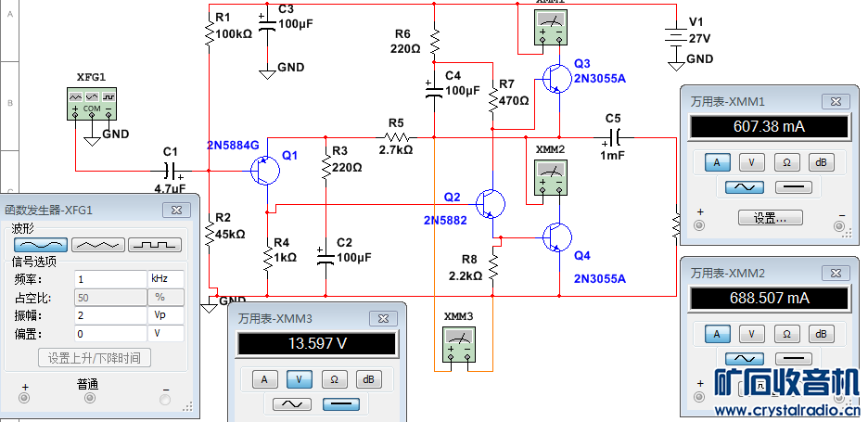Select capacitor C2 100µF symbol
Image resolution: width=868 pixels, height=422 pixels.
[325, 257]
